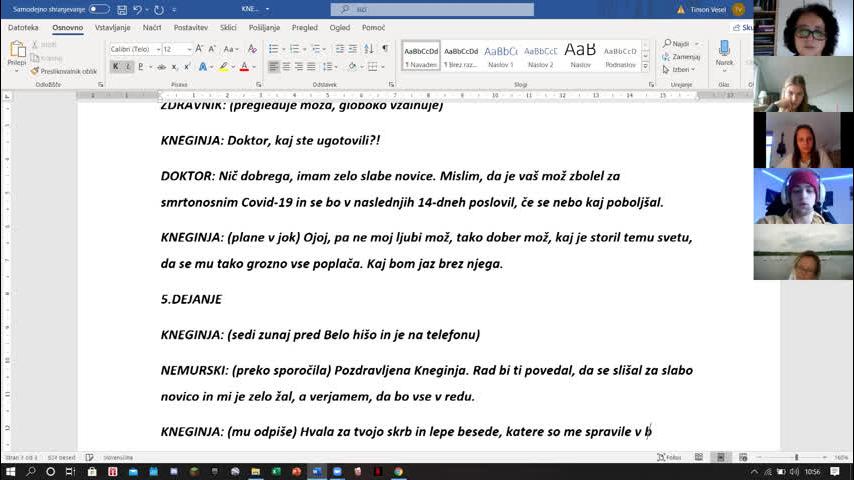Open the Vstavljanje ribbon tab
The width and height of the screenshot is (854, 480).
click(112, 28)
